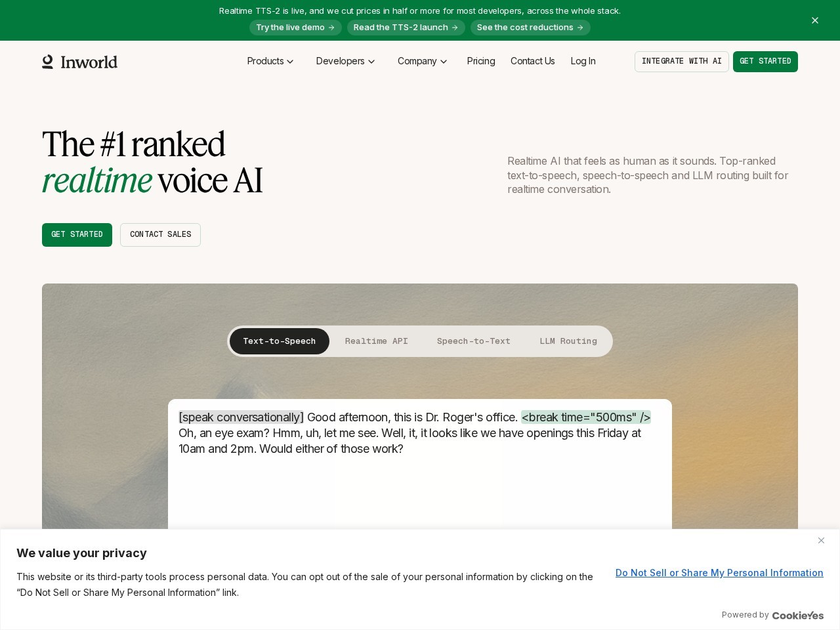Click the CookieYes logo
Viewport: 840px width, 630px height.
[798, 615]
